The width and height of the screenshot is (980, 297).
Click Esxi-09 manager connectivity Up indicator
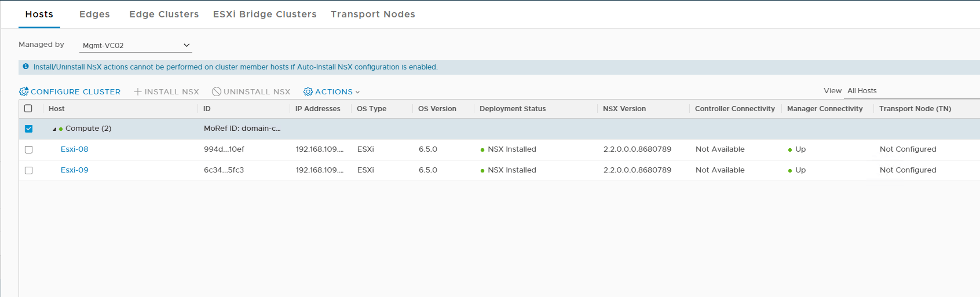tap(790, 171)
